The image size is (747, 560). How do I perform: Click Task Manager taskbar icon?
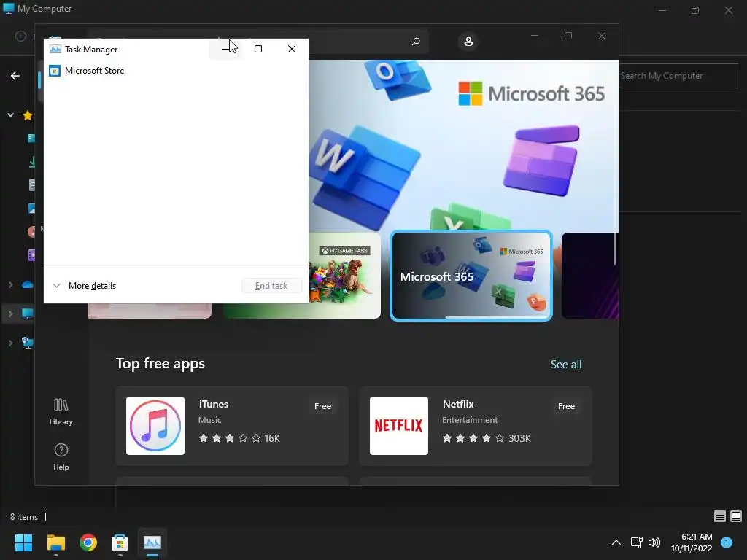click(x=152, y=542)
